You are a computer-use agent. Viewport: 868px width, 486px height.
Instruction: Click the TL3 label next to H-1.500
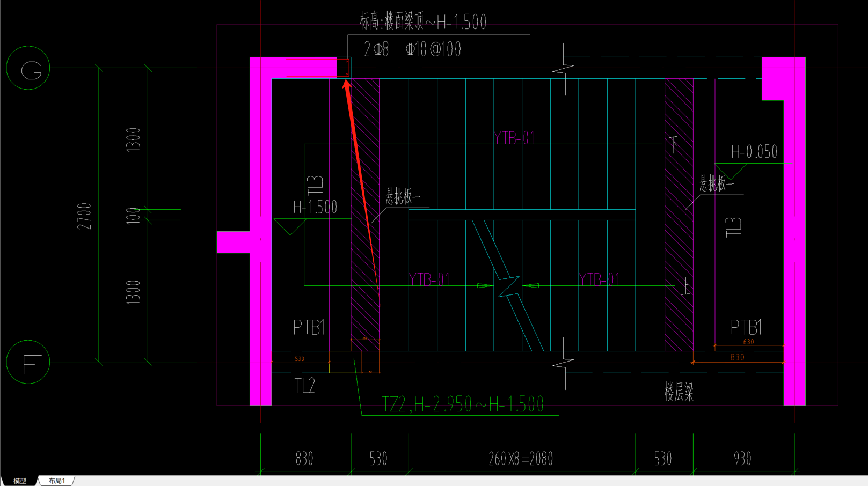coord(316,185)
